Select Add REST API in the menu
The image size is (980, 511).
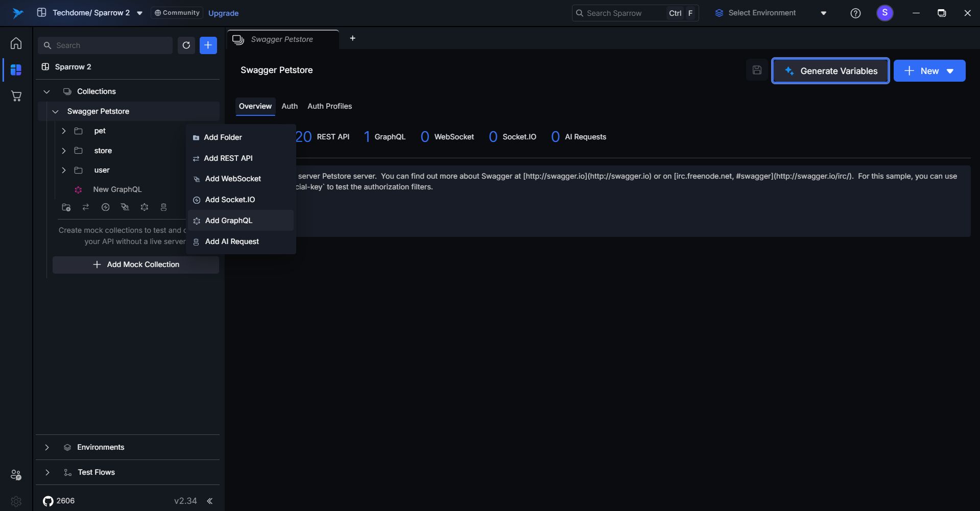pos(228,158)
